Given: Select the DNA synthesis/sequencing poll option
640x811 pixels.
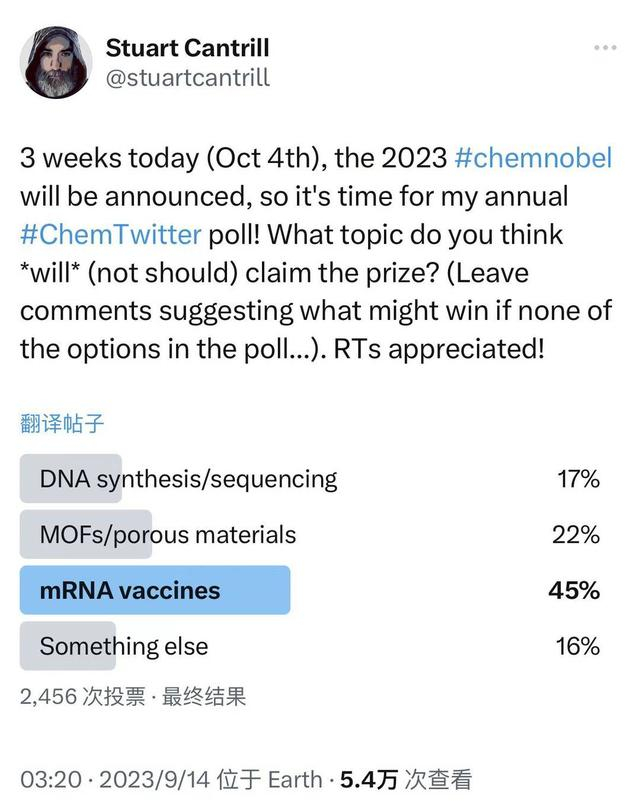Looking at the screenshot, I should 188,479.
